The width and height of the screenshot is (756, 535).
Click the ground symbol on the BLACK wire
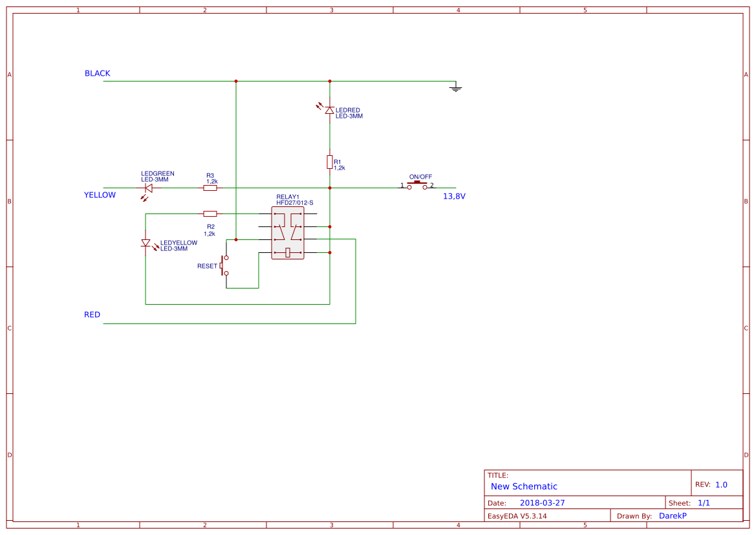[457, 87]
